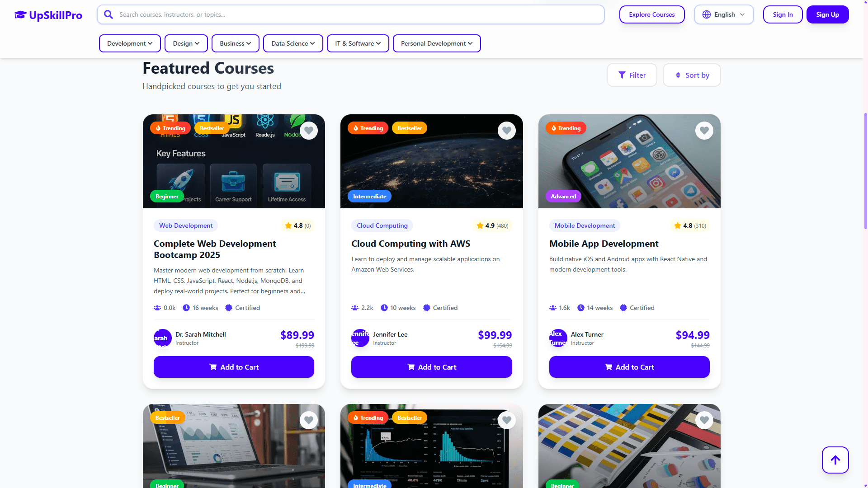The image size is (868, 488).
Task: Click the funnel Filter button
Action: [632, 75]
